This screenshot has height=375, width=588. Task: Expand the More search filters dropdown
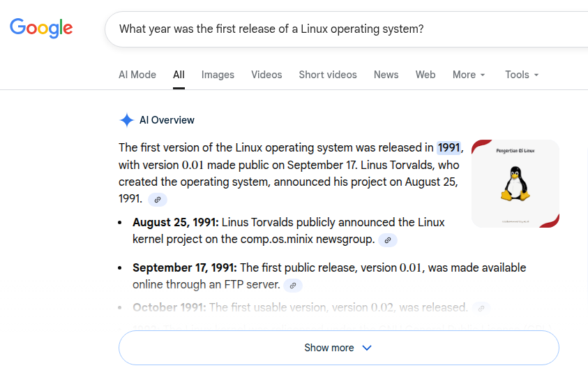469,75
